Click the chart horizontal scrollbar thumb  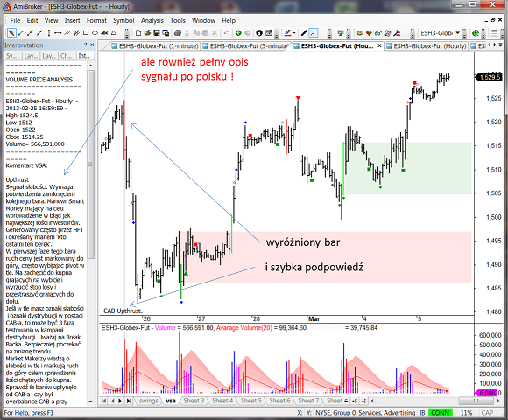click(476, 402)
